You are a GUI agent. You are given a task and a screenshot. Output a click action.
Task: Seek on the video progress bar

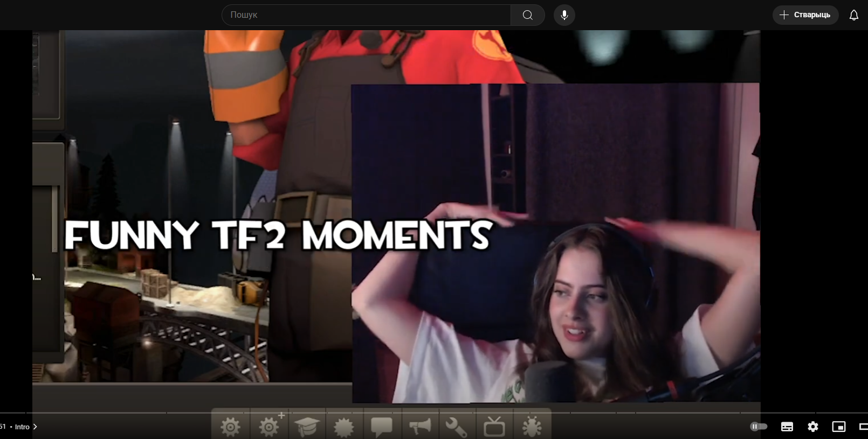click(x=434, y=413)
